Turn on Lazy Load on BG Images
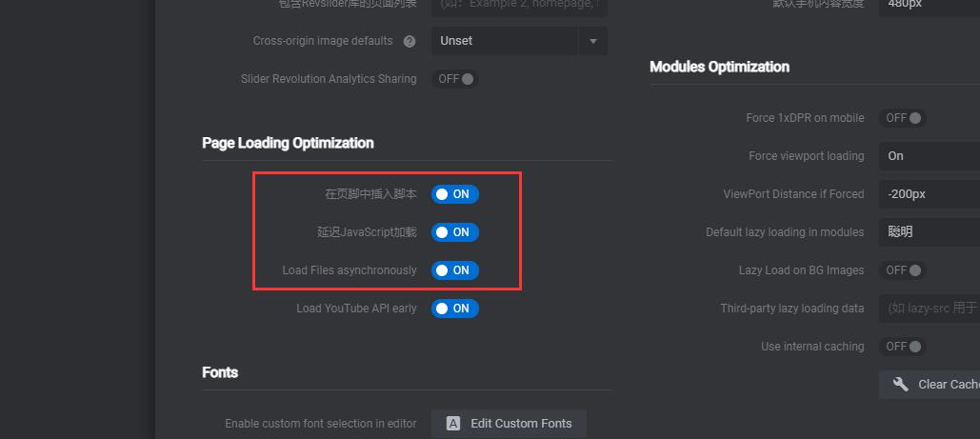980x439 pixels. (903, 270)
